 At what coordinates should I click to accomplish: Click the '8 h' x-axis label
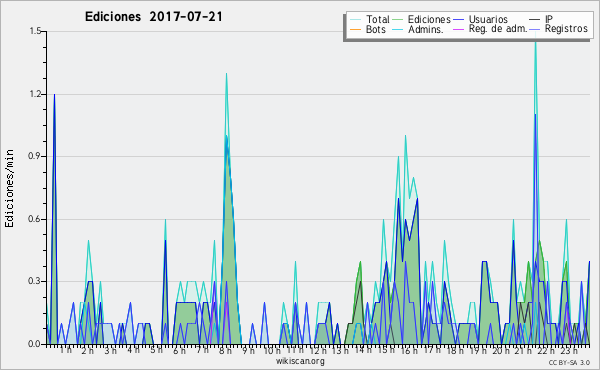point(225,350)
